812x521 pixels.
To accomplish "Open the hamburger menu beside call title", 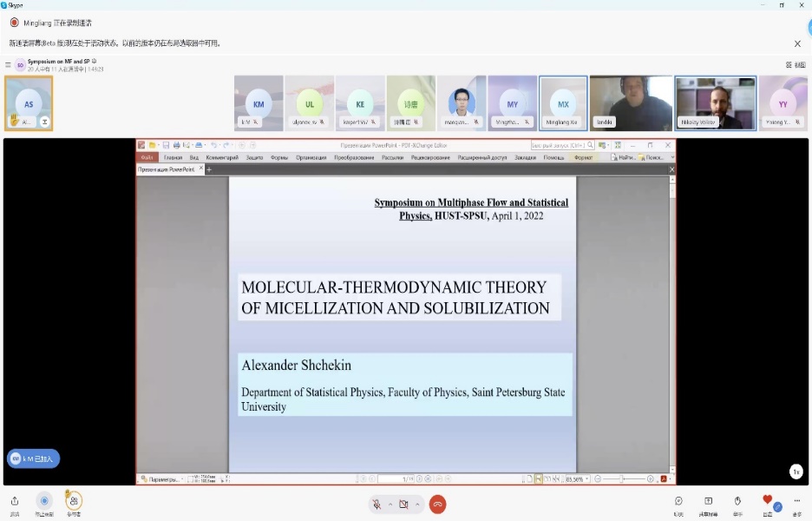I will 8,65.
